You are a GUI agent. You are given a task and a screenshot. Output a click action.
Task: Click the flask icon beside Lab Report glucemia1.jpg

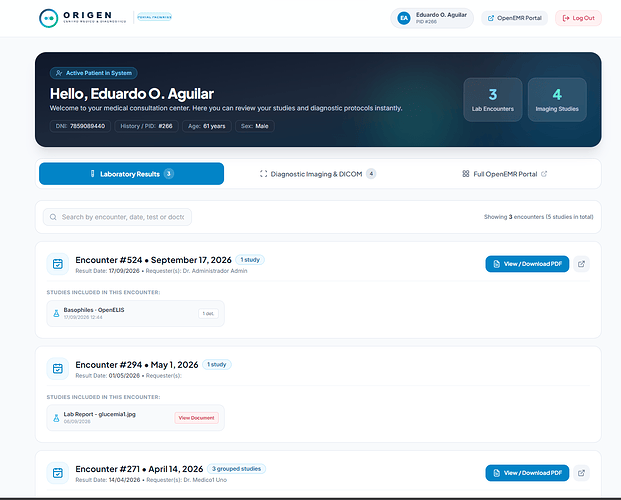pos(56,418)
